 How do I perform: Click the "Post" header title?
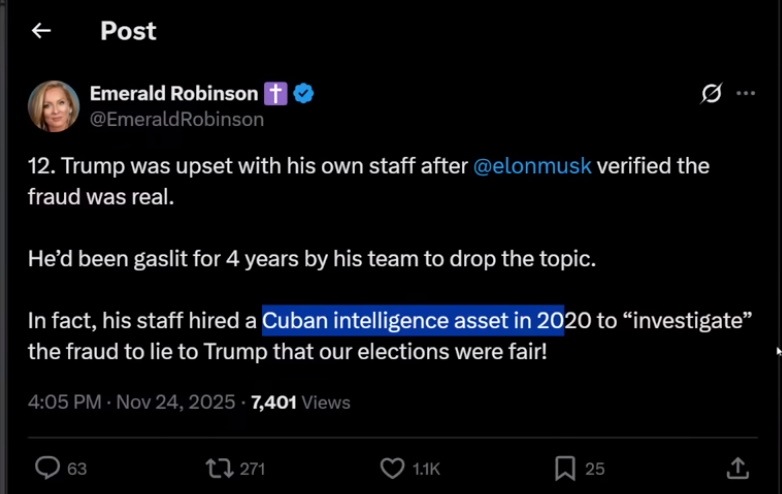click(x=128, y=31)
